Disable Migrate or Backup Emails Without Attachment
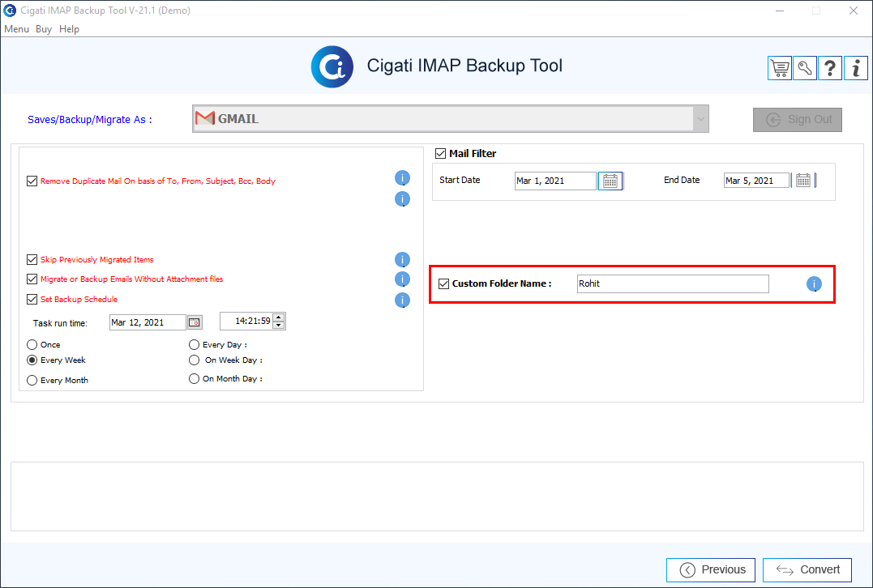873x588 pixels. pos(32,279)
